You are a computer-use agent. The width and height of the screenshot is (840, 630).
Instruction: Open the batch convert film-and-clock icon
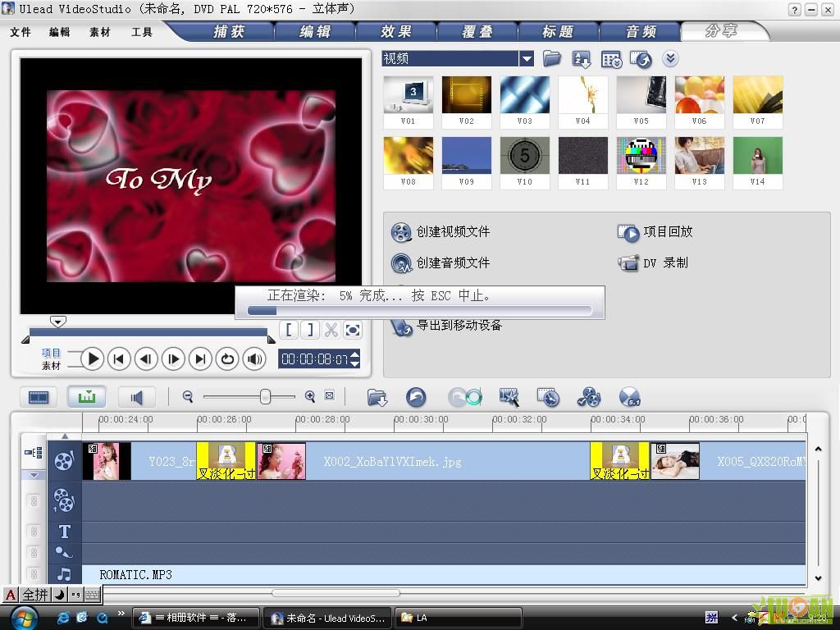(549, 398)
